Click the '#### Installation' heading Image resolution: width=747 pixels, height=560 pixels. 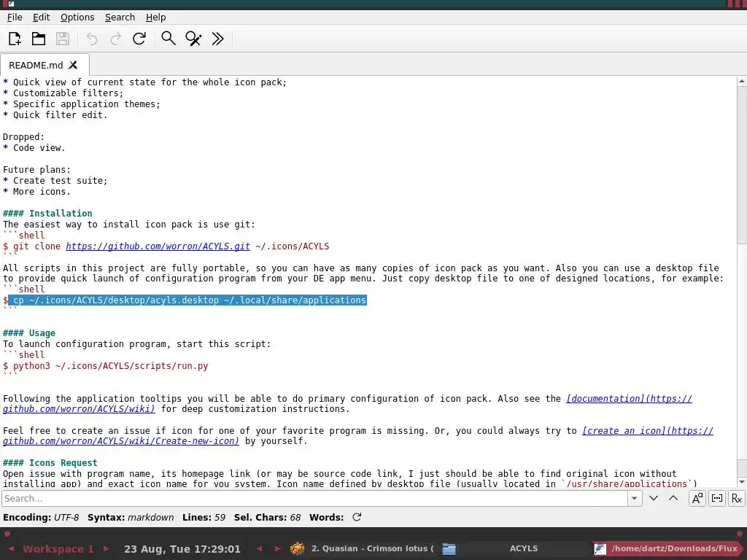coord(47,214)
